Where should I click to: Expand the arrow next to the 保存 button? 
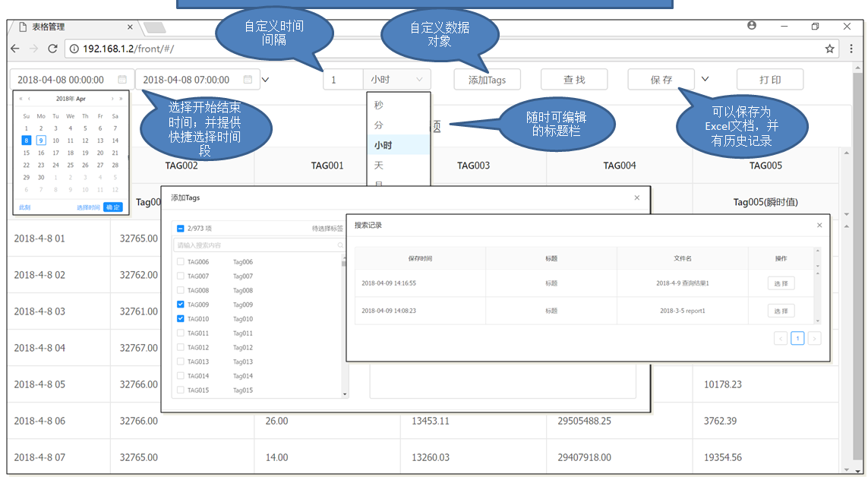click(705, 79)
